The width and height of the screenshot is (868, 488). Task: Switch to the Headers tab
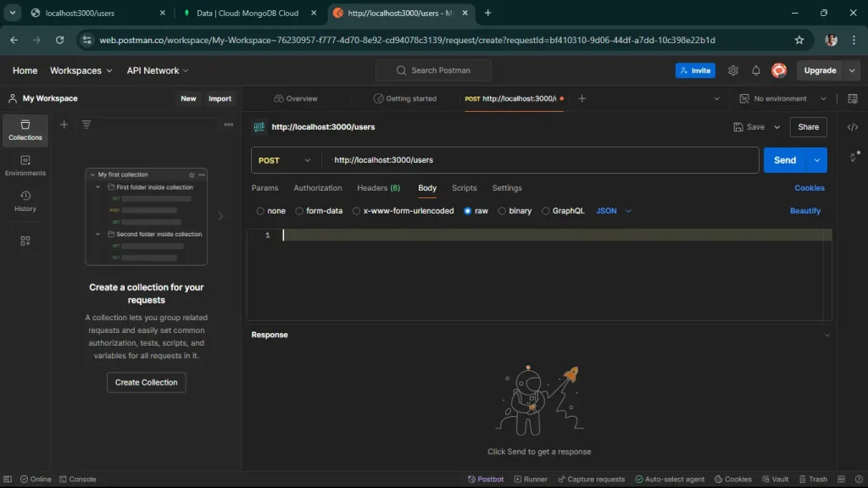(378, 187)
